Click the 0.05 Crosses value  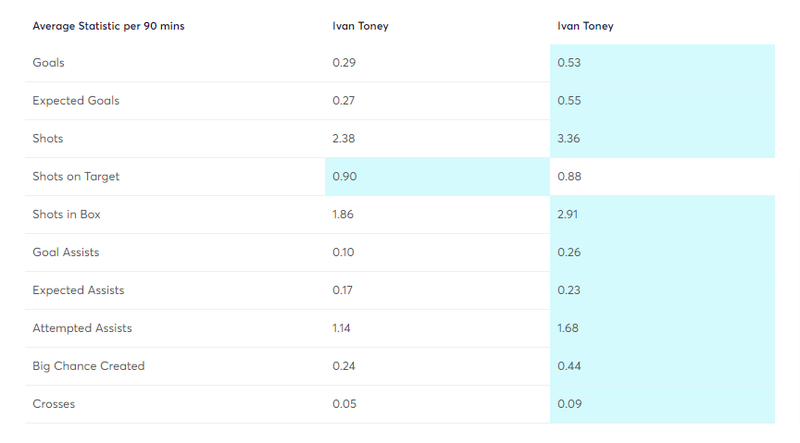coord(344,404)
